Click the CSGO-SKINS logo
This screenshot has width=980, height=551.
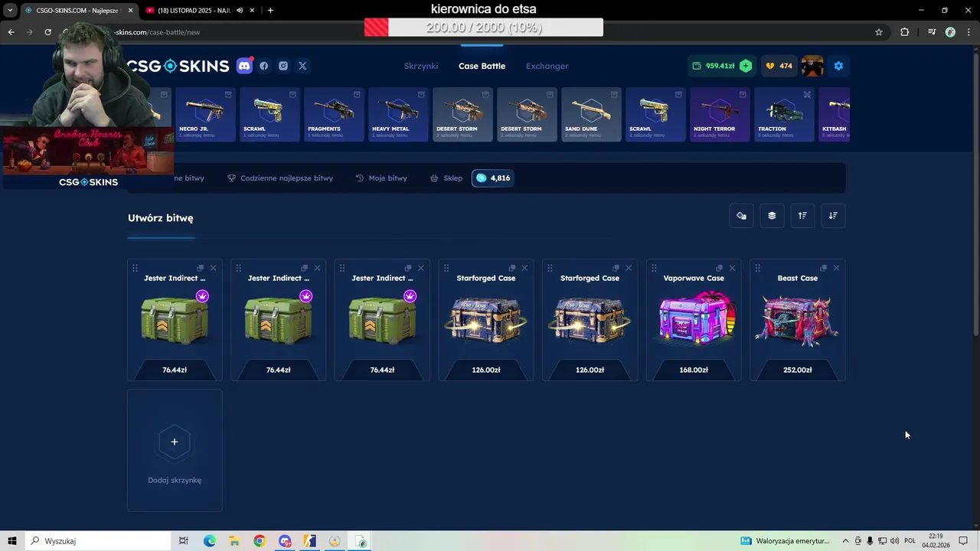tap(178, 66)
